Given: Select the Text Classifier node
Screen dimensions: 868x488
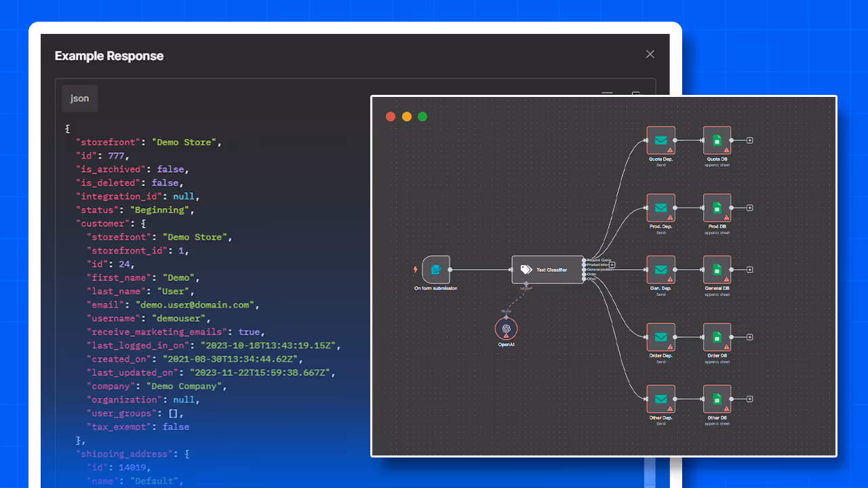Looking at the screenshot, I should pos(547,270).
